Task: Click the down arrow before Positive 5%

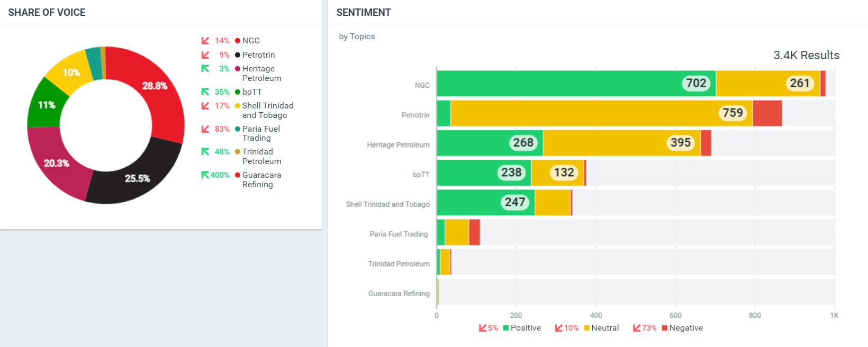Action: pos(483,328)
